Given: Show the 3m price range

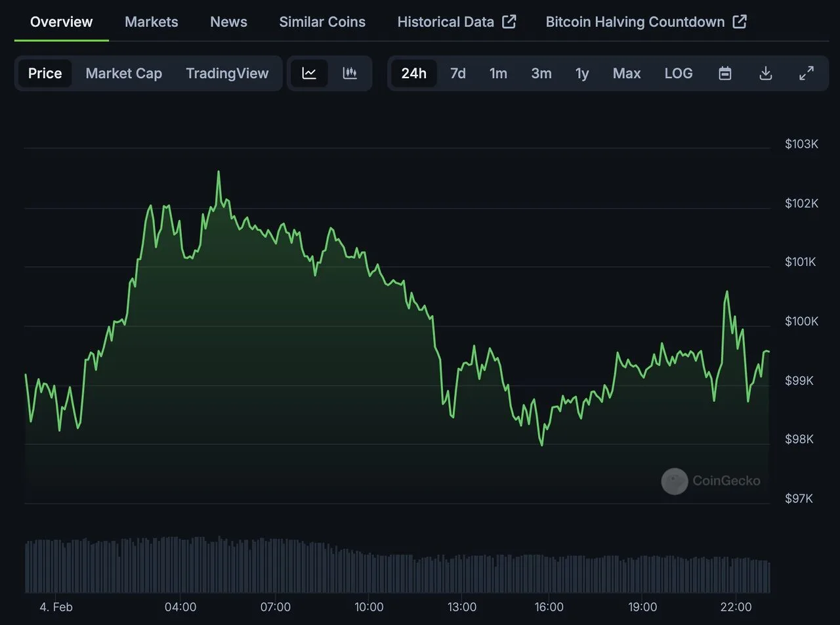Looking at the screenshot, I should click(x=541, y=73).
